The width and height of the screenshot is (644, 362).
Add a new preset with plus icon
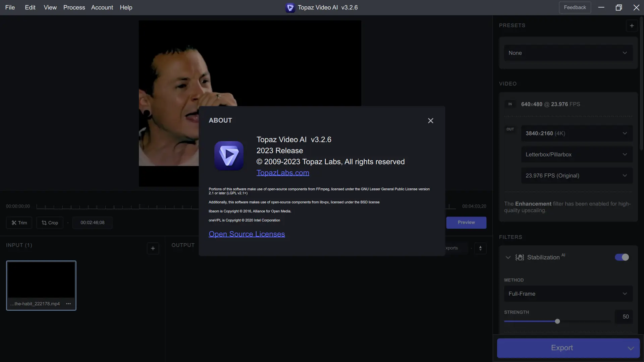coord(632,26)
